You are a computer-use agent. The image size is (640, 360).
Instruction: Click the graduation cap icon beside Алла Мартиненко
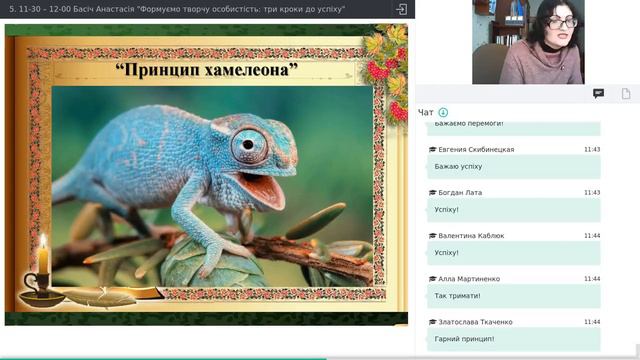(x=433, y=279)
